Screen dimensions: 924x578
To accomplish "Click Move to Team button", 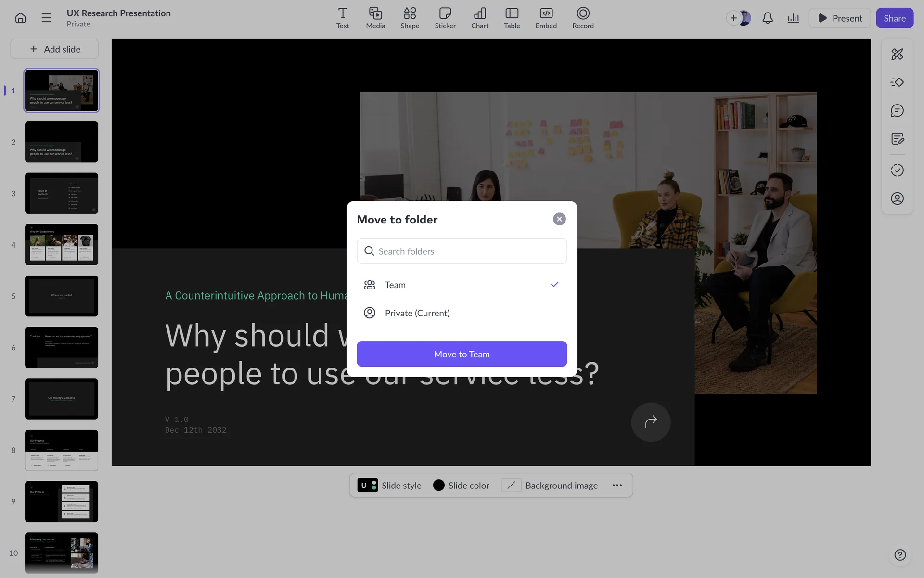I will point(462,354).
